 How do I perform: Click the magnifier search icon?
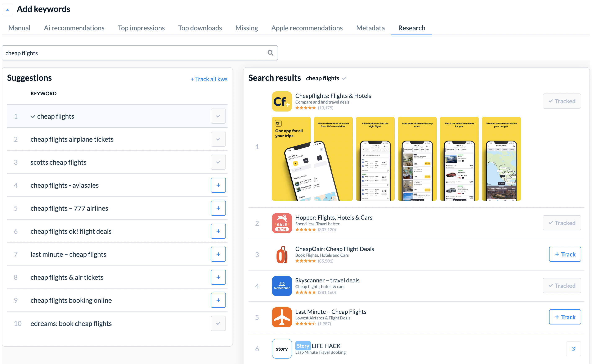pyautogui.click(x=270, y=53)
